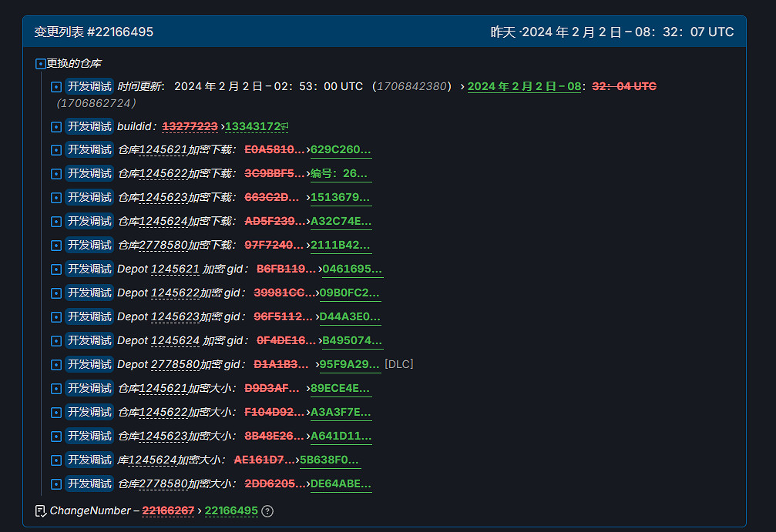The width and height of the screenshot is (776, 532).
Task: Click the old build ID 13277223
Action: [x=190, y=126]
